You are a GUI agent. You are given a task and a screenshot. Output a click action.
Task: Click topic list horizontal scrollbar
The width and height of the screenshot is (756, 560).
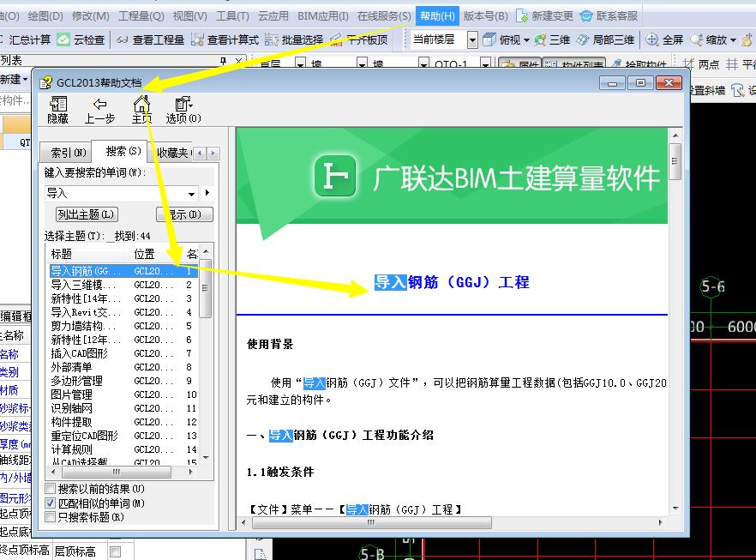117,472
